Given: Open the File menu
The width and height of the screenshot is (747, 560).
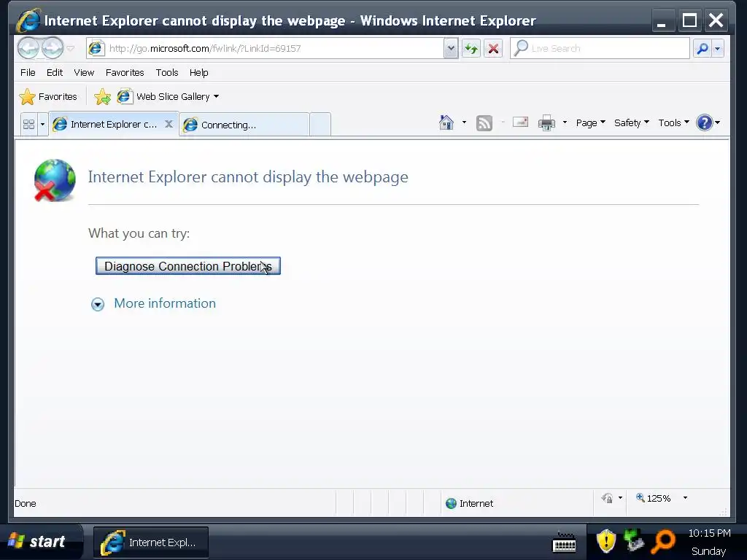Looking at the screenshot, I should pos(28,72).
